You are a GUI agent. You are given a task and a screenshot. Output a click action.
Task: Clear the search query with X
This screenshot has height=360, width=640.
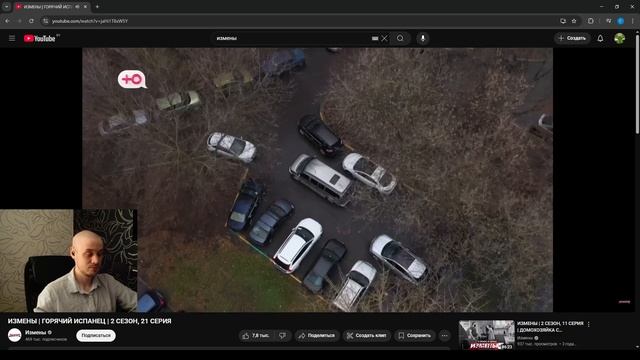[384, 38]
